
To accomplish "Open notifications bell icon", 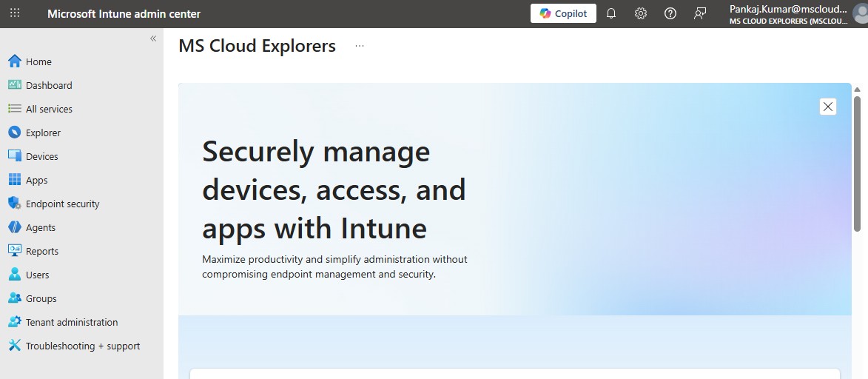I will pos(611,13).
